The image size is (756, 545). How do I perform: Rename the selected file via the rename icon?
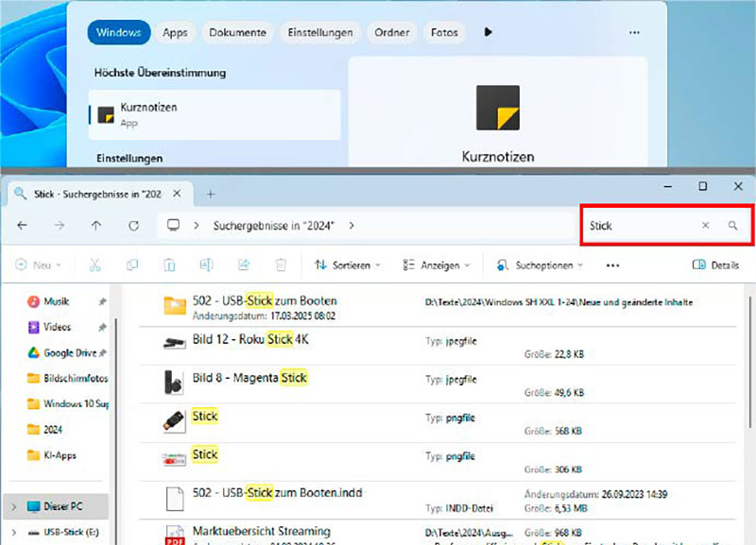tap(206, 264)
